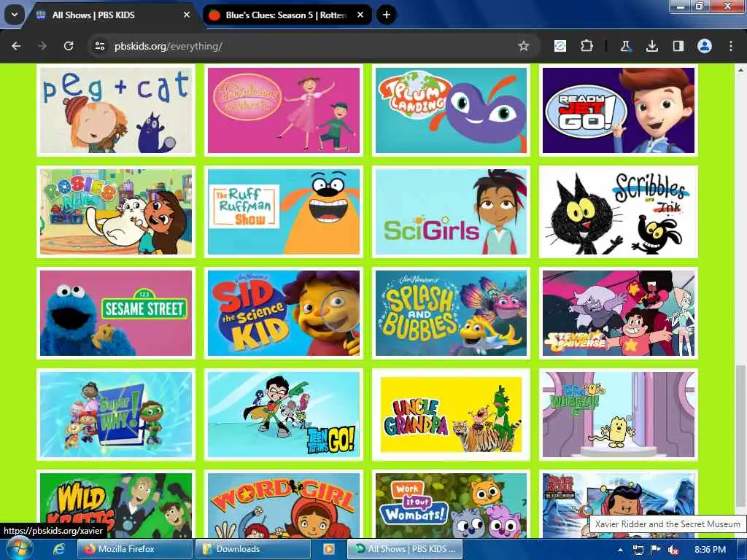747x560 pixels.
Task: Open the Rosie's Rules show
Action: 116,211
